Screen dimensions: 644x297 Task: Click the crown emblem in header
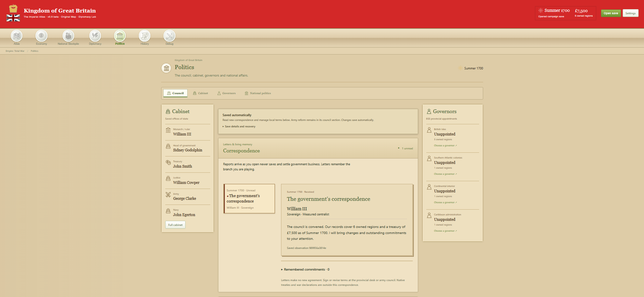point(13,8)
